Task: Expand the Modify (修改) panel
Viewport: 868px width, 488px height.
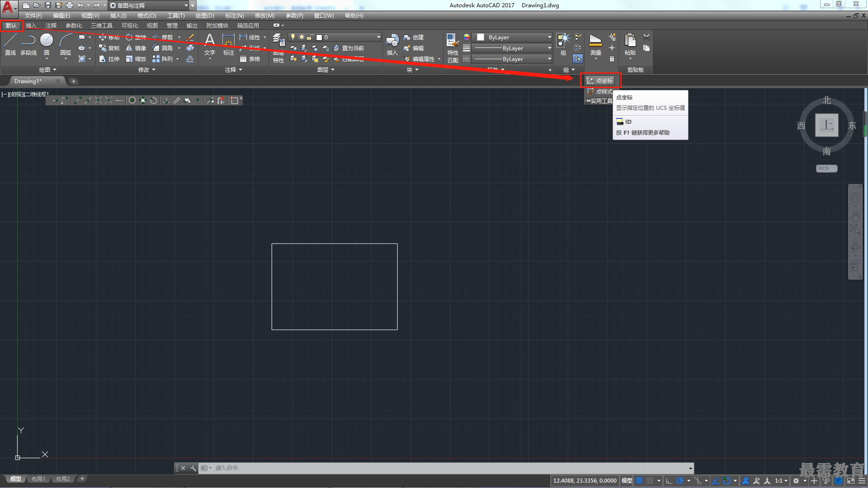Action: pyautogui.click(x=147, y=70)
